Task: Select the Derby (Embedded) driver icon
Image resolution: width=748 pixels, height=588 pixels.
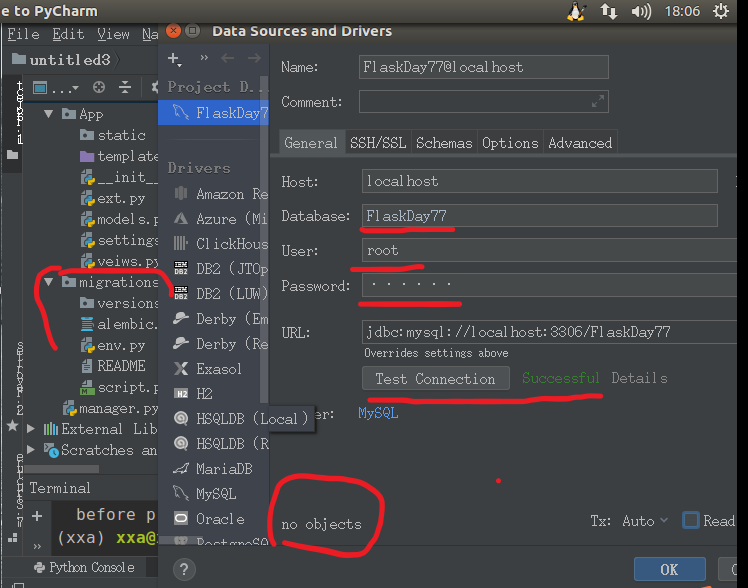Action: coord(181,318)
